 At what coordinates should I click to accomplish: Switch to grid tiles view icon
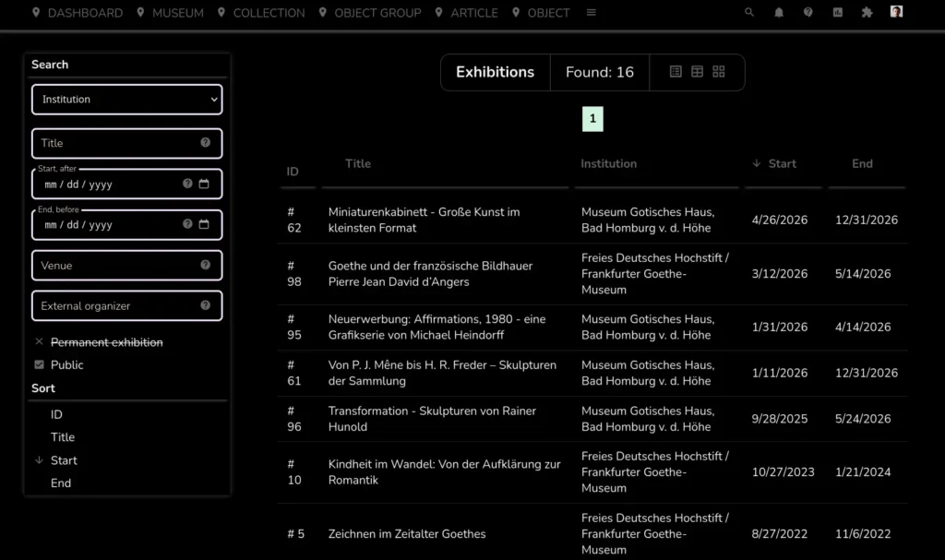click(x=718, y=72)
